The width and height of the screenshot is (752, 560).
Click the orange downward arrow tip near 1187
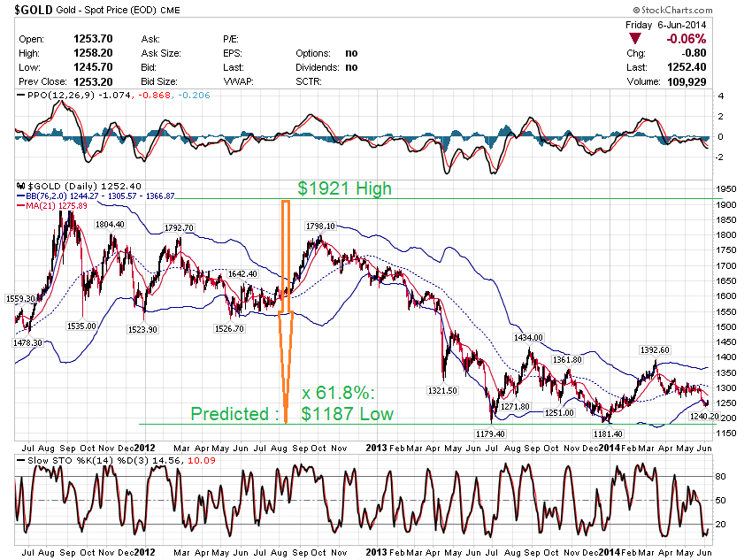[x=285, y=419]
